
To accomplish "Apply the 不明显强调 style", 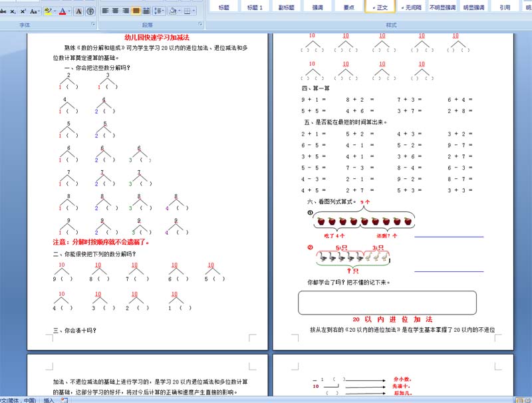I will pos(442,7).
